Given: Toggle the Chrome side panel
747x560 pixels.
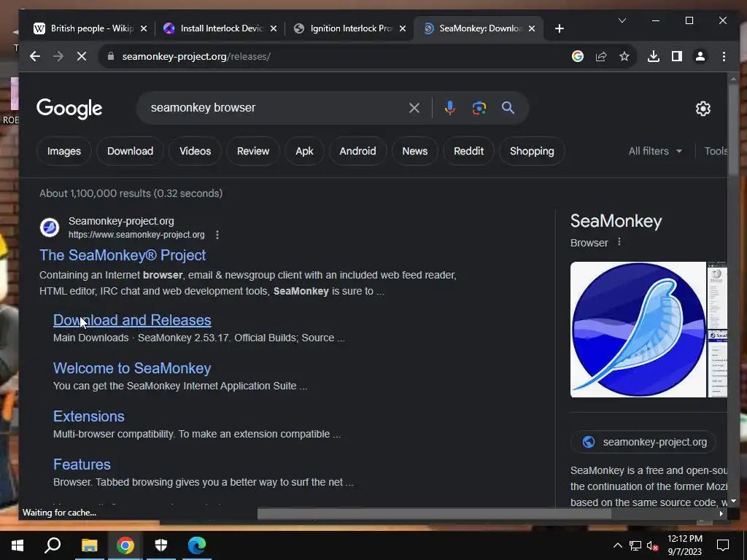Looking at the screenshot, I should coord(676,56).
